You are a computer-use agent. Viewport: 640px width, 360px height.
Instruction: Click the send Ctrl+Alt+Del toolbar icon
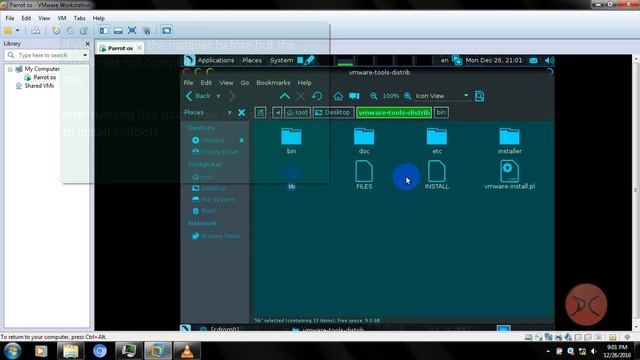(36, 31)
